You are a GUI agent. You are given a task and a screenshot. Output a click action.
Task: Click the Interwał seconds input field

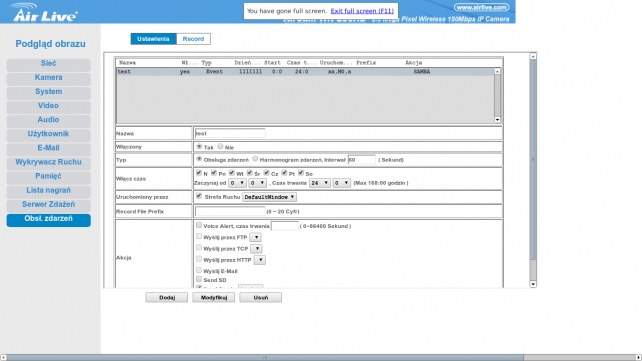click(x=362, y=160)
